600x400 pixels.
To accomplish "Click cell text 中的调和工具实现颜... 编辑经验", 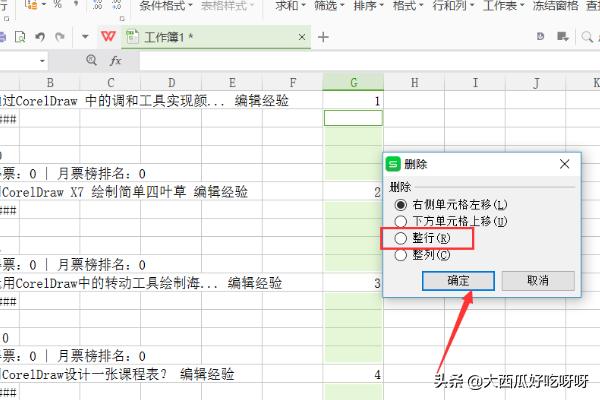I will pos(187,101).
